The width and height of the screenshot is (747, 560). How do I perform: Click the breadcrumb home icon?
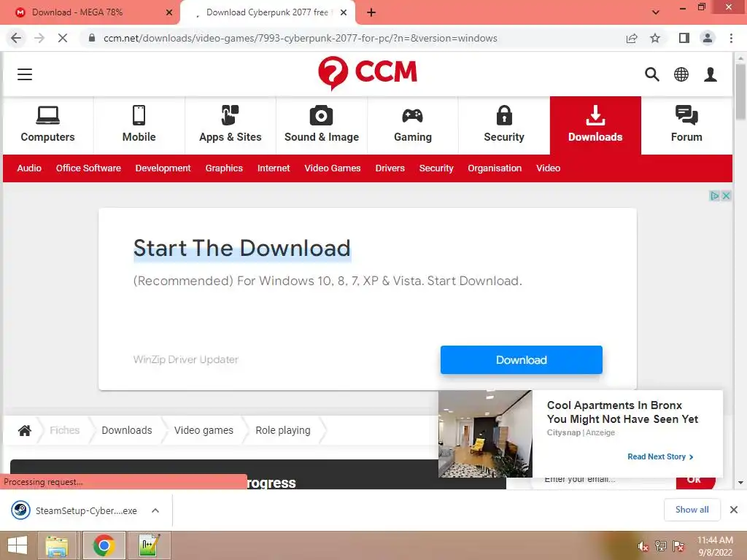25,430
